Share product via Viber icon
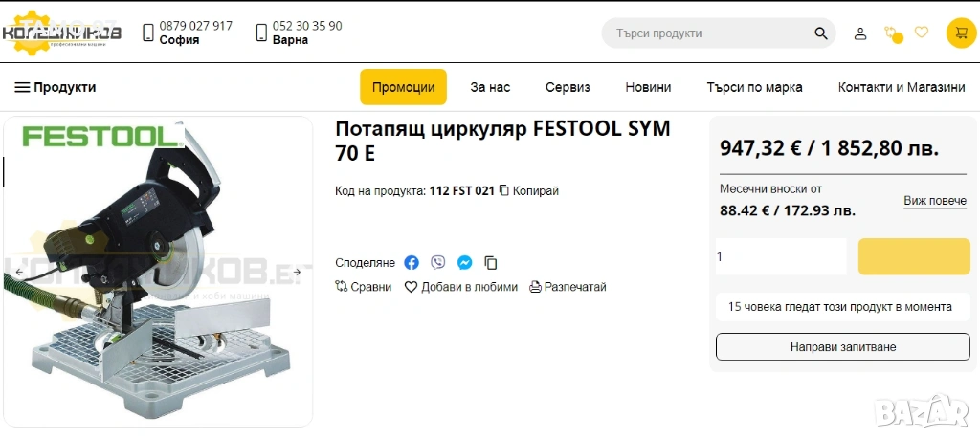Screen dimensions: 980x439 [438, 263]
